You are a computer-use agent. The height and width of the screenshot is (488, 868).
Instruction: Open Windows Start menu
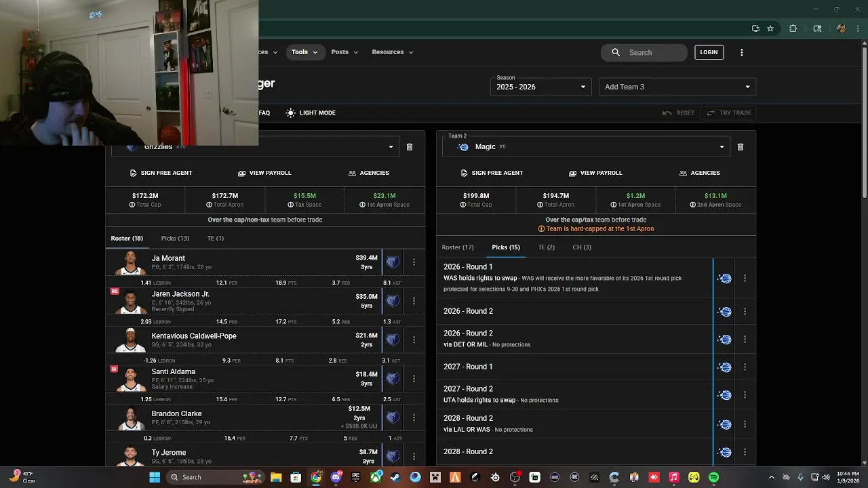point(155,477)
